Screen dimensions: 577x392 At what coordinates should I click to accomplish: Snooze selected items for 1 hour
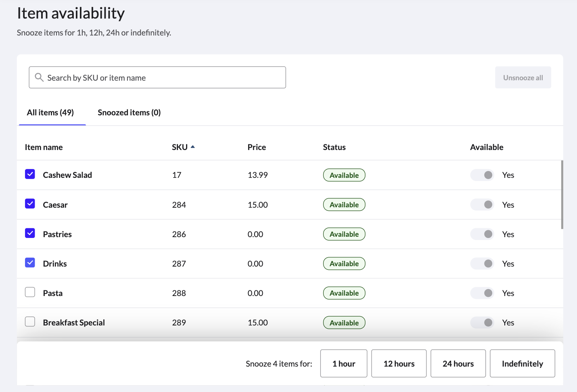[343, 363]
